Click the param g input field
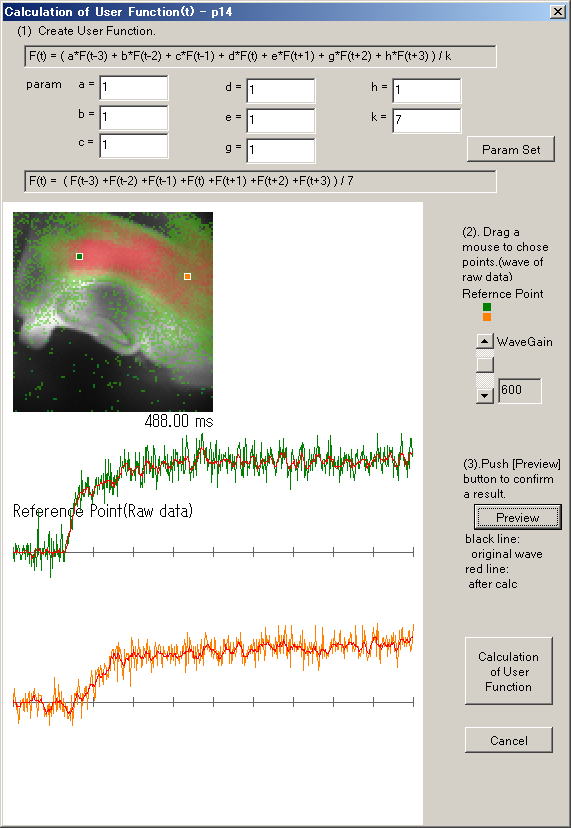 coord(280,150)
